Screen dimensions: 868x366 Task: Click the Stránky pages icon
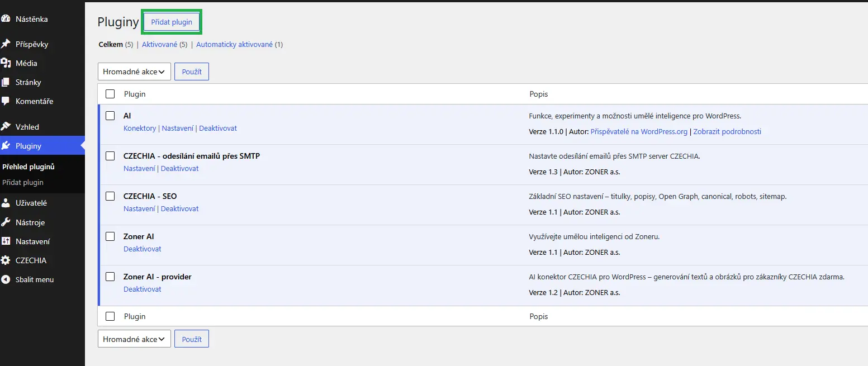(6, 82)
